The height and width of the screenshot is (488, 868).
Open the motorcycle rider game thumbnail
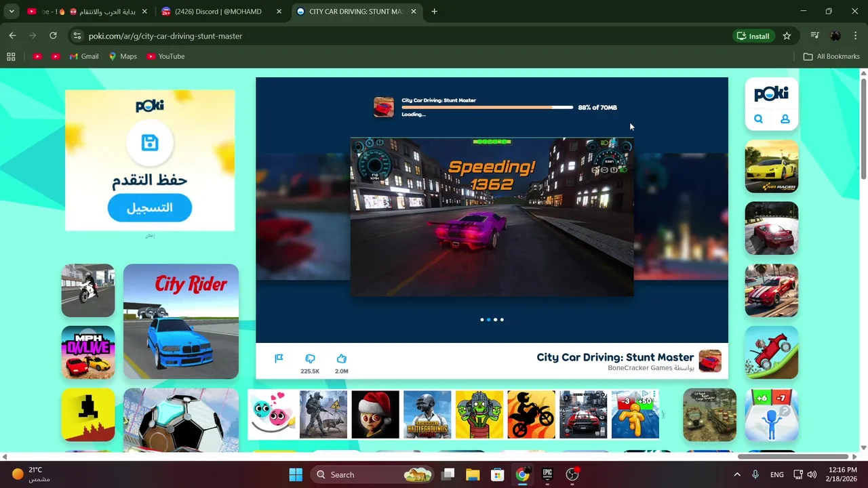tap(88, 291)
